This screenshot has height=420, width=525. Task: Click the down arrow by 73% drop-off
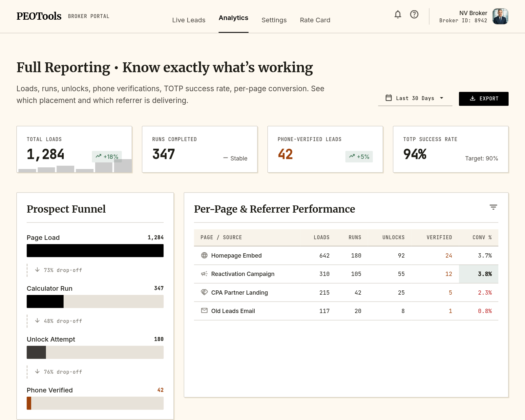click(x=37, y=270)
